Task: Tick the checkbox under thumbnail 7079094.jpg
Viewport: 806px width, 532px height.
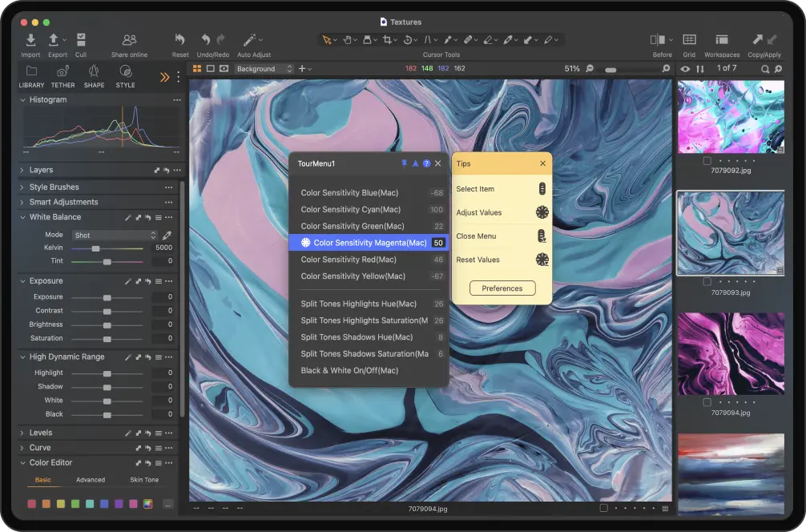Action: tap(707, 402)
